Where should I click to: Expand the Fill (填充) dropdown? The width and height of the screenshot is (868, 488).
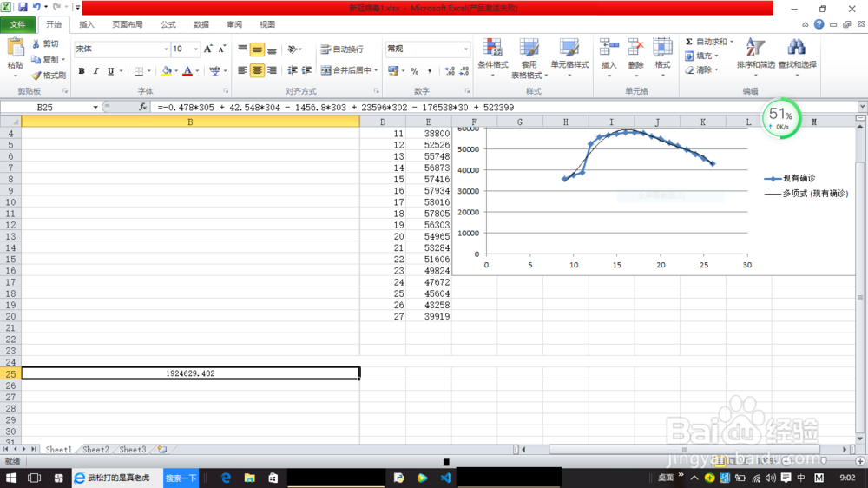716,56
